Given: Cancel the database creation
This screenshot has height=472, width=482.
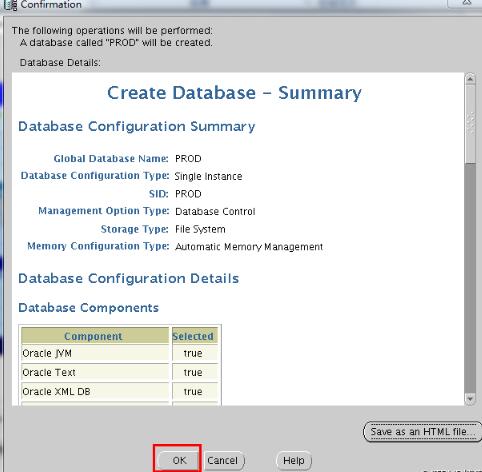Looking at the screenshot, I should click(x=223, y=460).
